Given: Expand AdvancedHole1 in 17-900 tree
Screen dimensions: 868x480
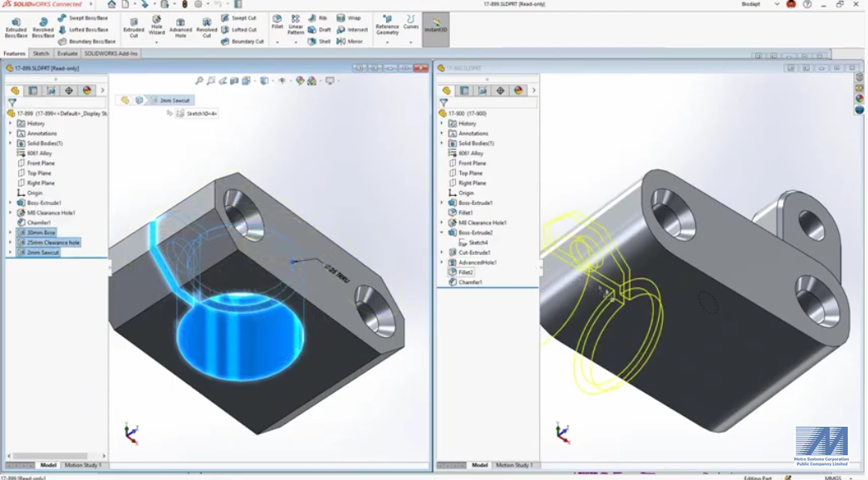Looking at the screenshot, I should [x=442, y=262].
